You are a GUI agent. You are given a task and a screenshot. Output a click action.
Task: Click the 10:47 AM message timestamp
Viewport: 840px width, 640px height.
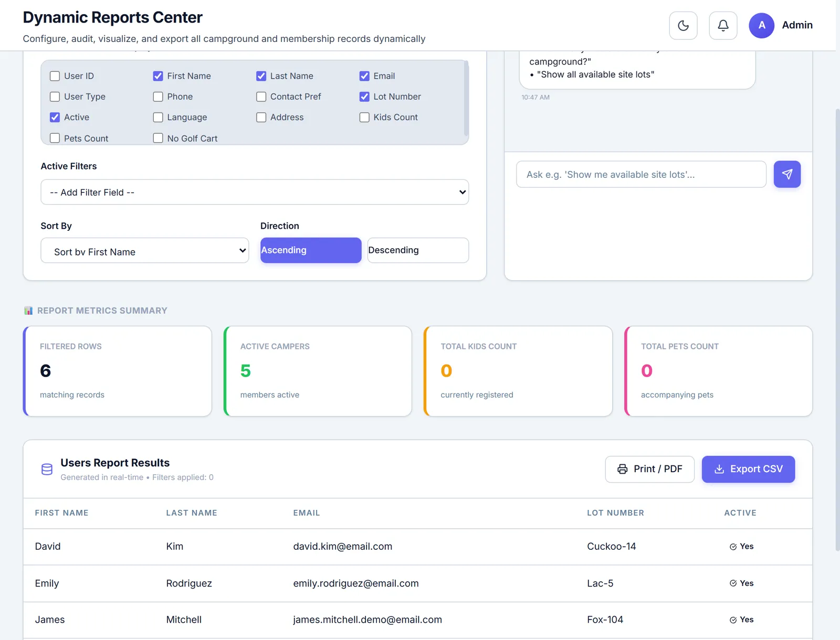coord(535,98)
